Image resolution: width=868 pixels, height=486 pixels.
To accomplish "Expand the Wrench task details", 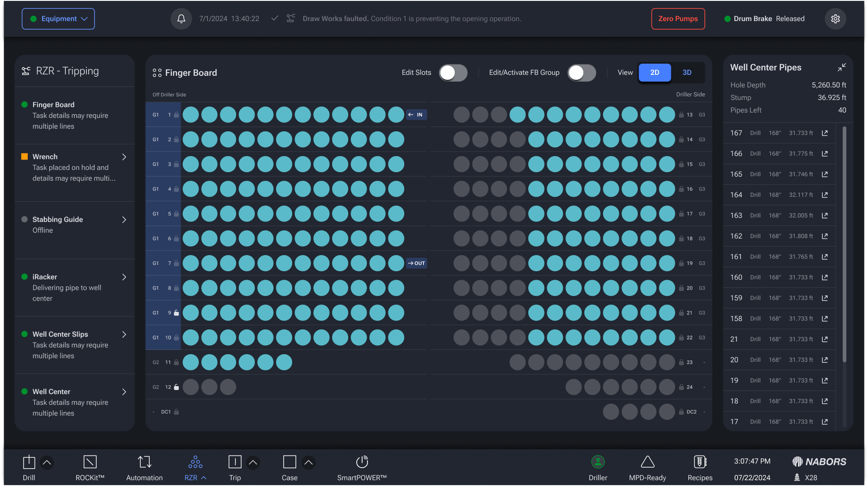I will coord(124,157).
